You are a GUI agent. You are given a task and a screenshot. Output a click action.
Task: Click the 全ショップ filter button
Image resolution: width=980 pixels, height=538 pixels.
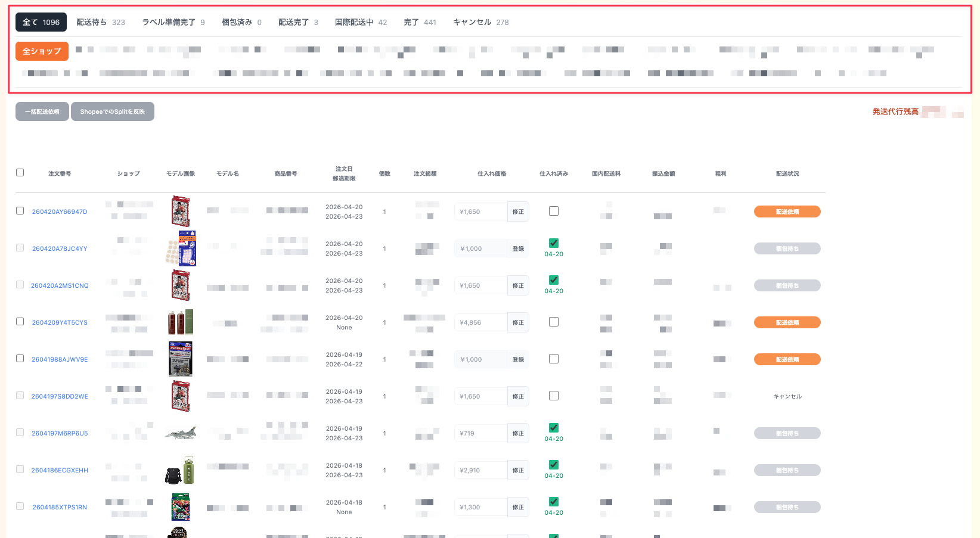point(42,51)
